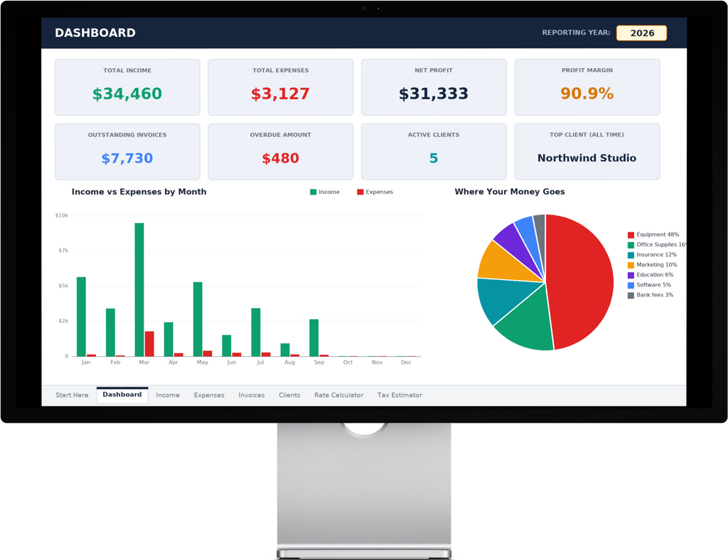This screenshot has height=560, width=728.
Task: Click the June income bar
Action: (227, 345)
